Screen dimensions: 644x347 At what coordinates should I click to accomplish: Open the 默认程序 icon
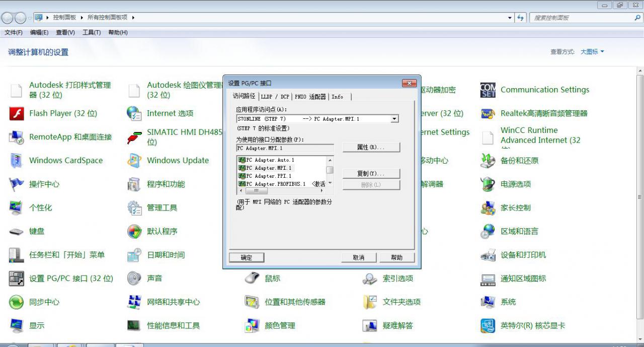pos(134,232)
